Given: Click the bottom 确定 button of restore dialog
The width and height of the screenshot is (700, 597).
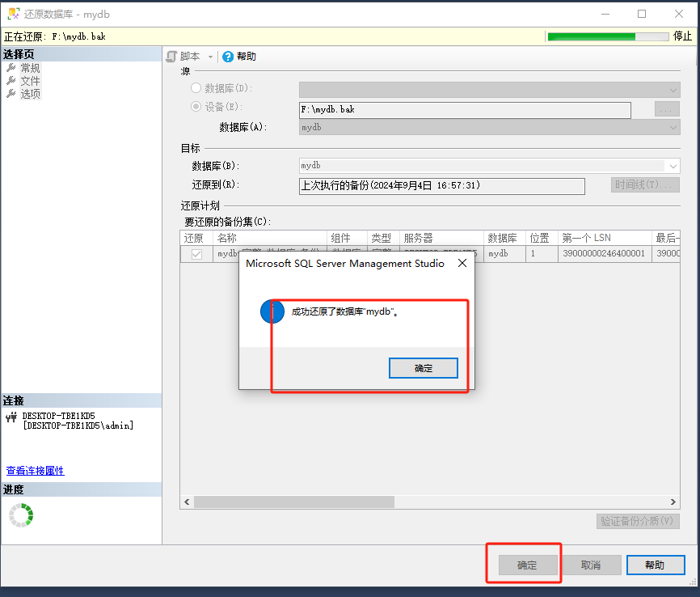Looking at the screenshot, I should pyautogui.click(x=528, y=565).
